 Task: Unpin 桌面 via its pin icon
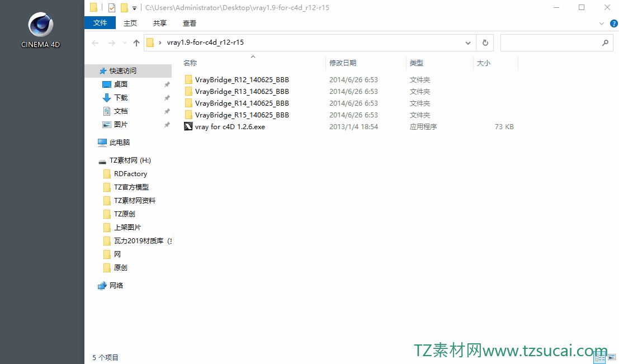click(x=167, y=84)
